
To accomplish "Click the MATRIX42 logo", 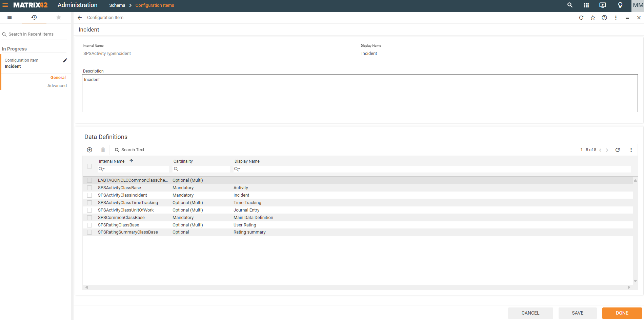I will pos(31,5).
